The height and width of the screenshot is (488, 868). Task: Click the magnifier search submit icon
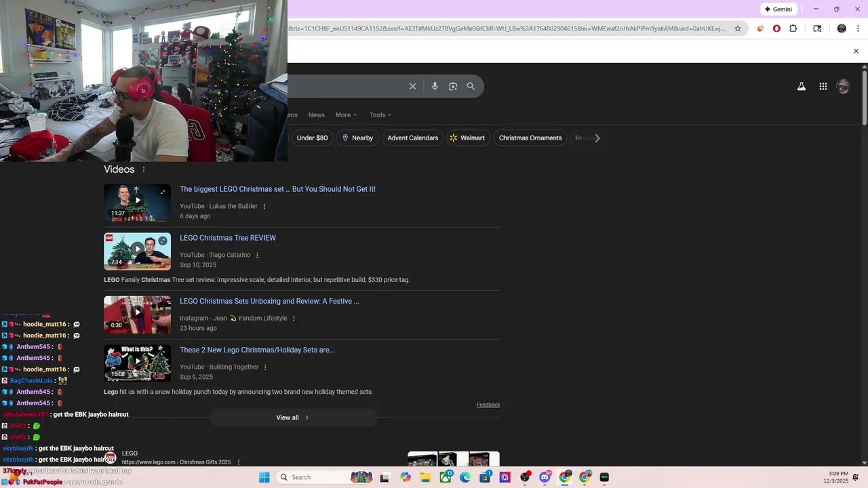pos(471,86)
